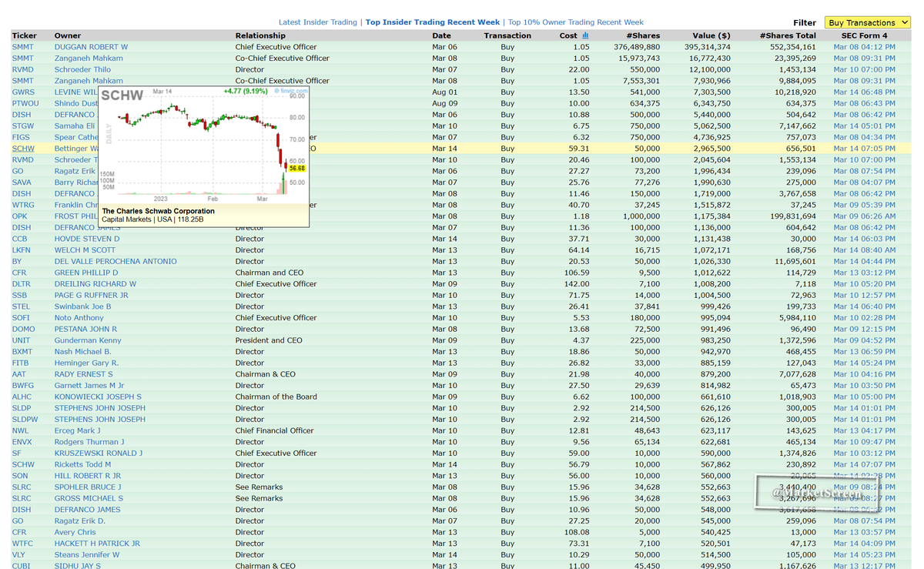Open the DOMO ticker link

tap(23, 329)
